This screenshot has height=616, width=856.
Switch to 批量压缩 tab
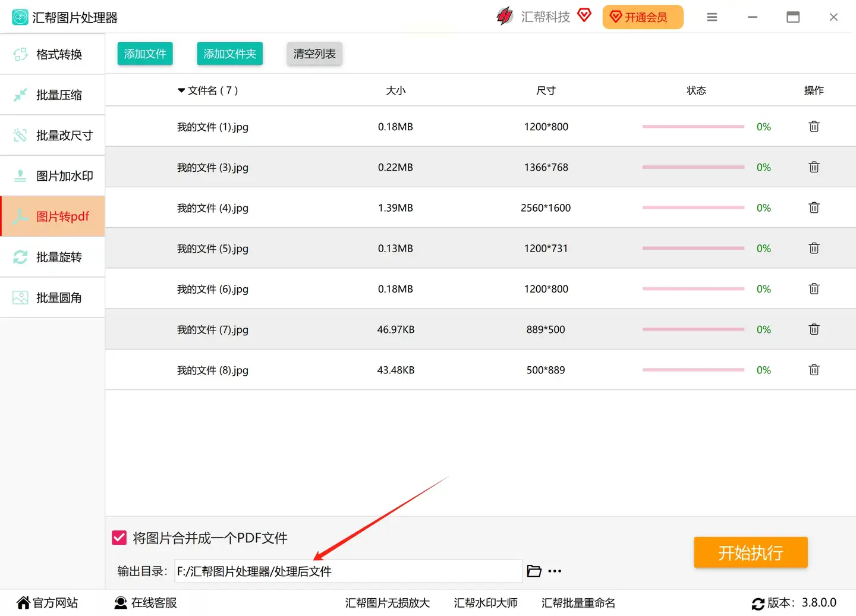point(52,95)
